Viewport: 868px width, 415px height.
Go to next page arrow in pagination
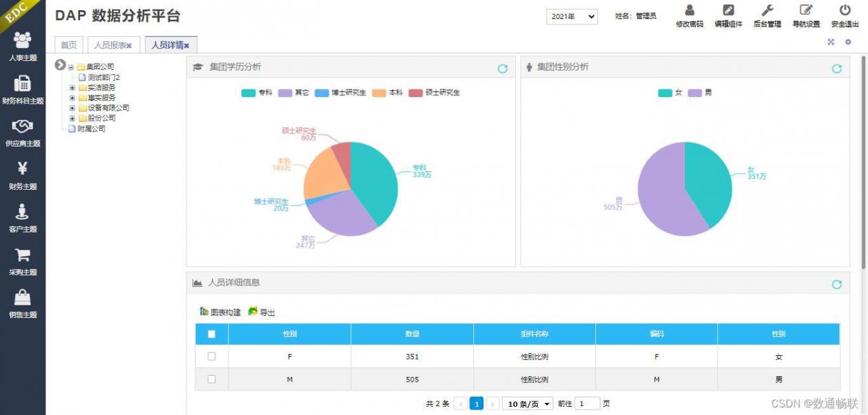tap(493, 403)
